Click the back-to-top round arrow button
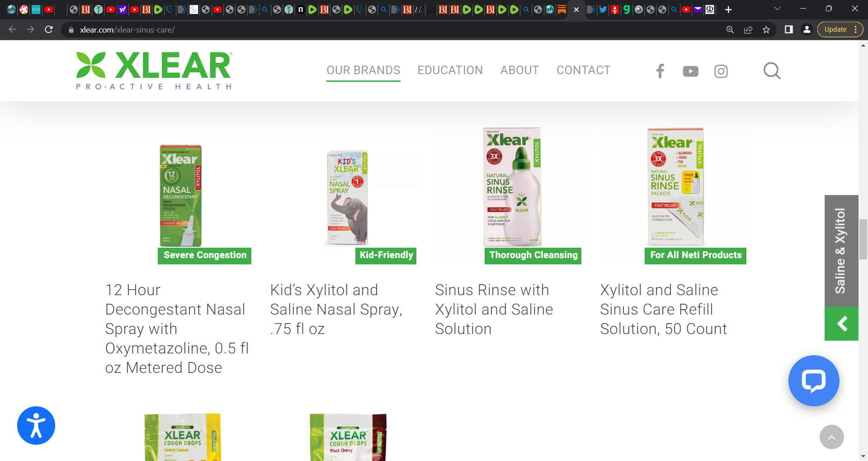The height and width of the screenshot is (461, 868). (831, 437)
